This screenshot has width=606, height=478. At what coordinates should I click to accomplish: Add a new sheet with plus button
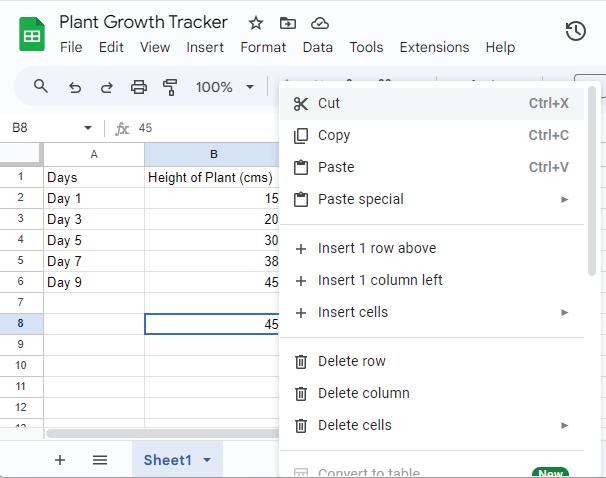point(60,460)
